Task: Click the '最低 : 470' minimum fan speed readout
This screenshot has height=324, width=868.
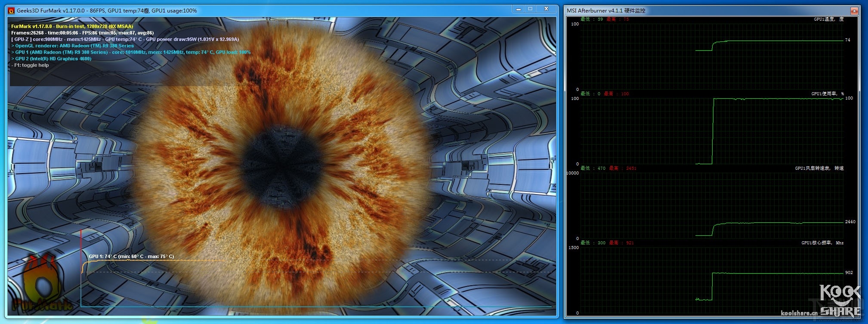Action: click(593, 168)
